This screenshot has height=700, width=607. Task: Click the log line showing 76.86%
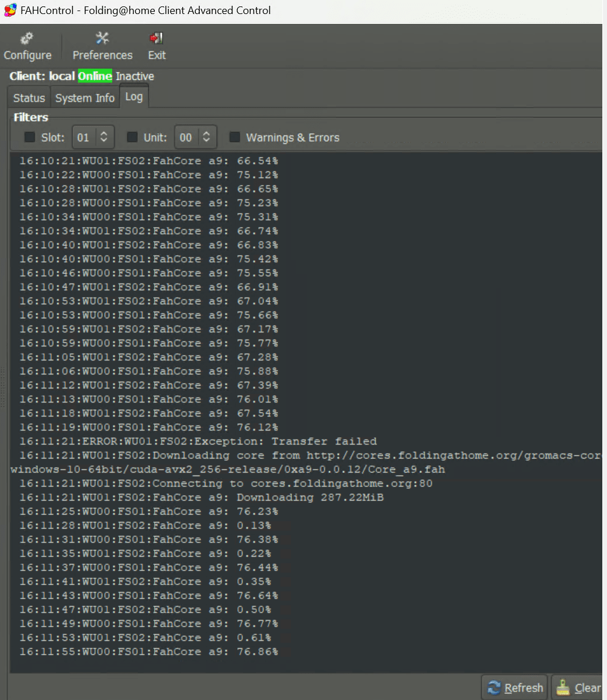(148, 652)
